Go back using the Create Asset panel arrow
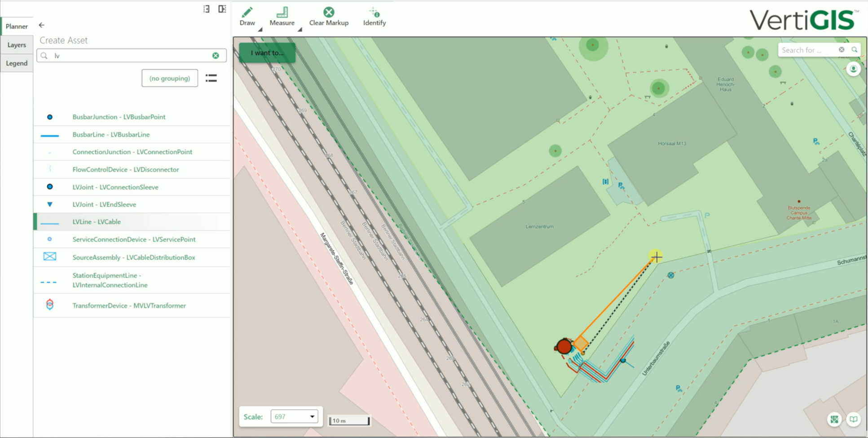 click(x=42, y=25)
